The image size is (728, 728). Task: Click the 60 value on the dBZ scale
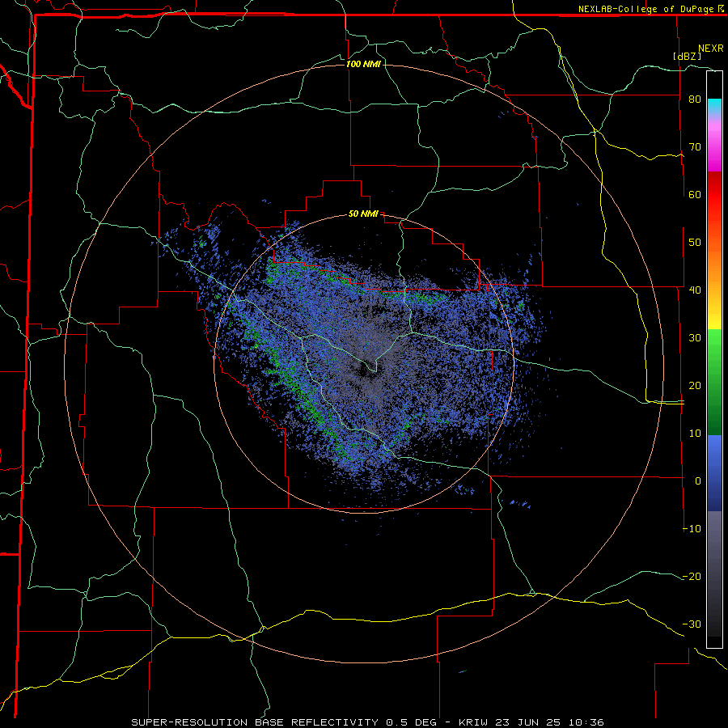click(695, 195)
